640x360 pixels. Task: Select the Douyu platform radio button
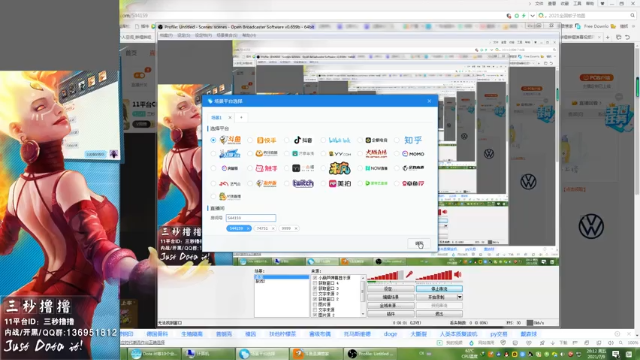point(213,140)
